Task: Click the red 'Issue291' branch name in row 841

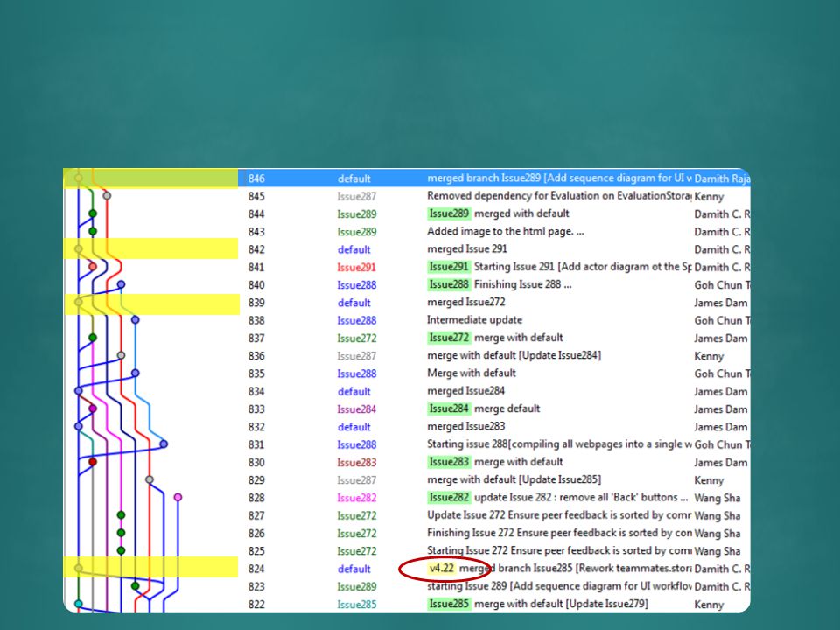Action: pyautogui.click(x=357, y=267)
